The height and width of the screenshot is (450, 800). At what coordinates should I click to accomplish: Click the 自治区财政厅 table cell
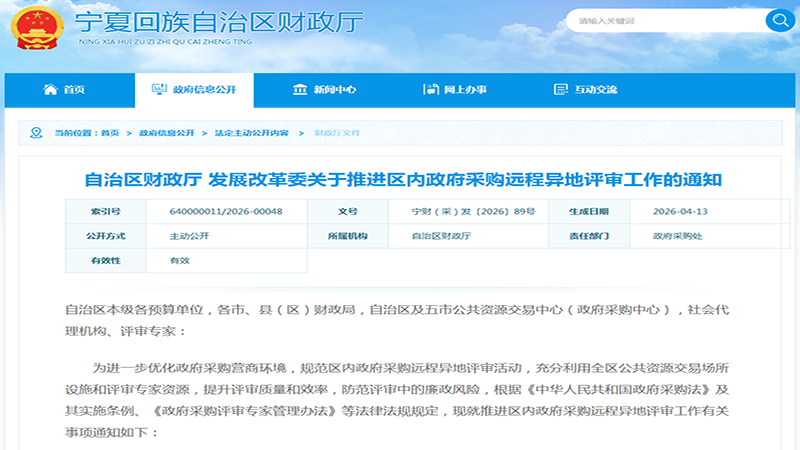click(468, 236)
